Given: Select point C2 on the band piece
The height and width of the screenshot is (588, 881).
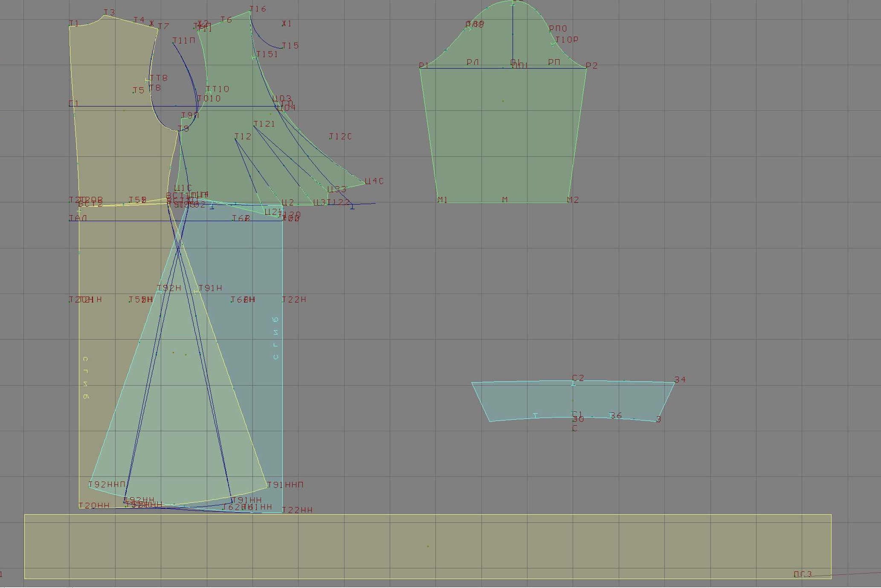Looking at the screenshot, I should (573, 380).
